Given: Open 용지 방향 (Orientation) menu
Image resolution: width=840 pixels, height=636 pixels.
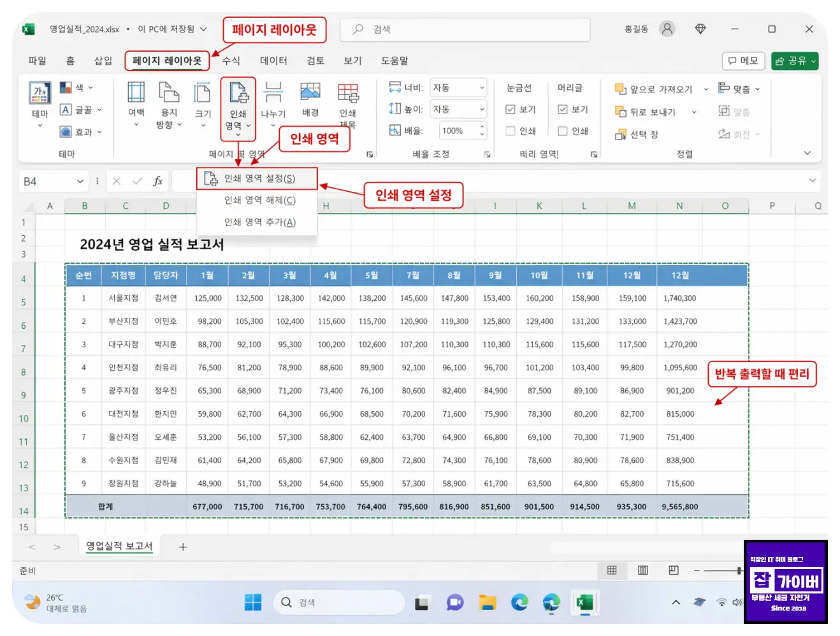Looking at the screenshot, I should coord(169,105).
